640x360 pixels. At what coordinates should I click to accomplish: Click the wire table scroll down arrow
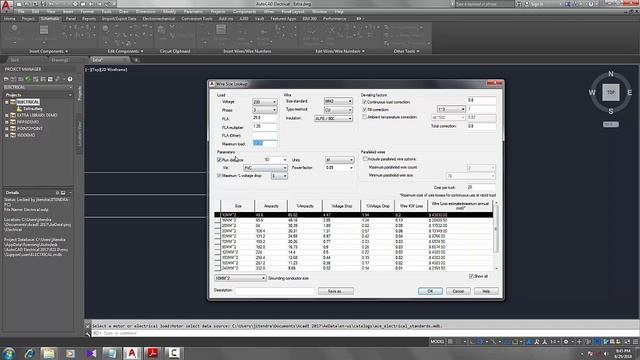[x=496, y=269]
